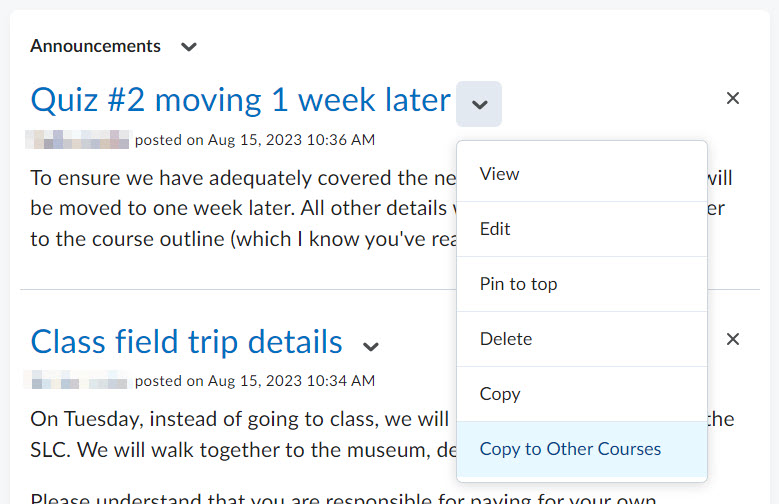Click the blurred author name under Class field trip

click(78, 381)
